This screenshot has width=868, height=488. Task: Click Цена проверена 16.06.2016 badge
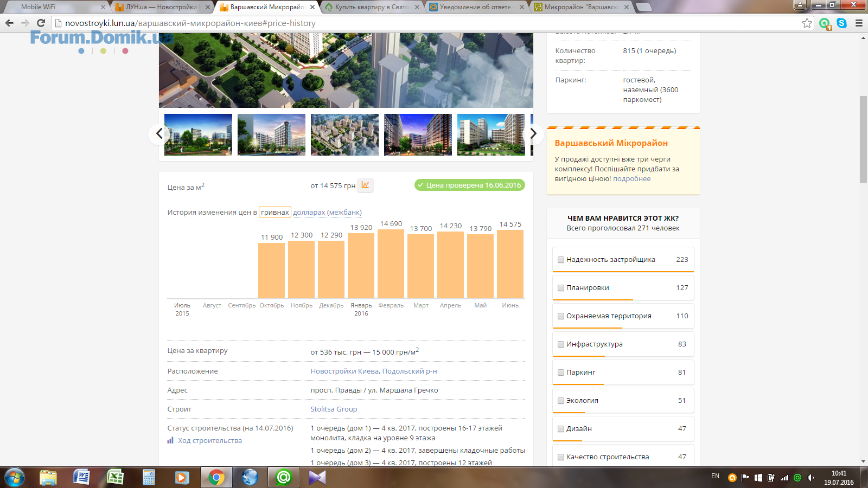(470, 185)
